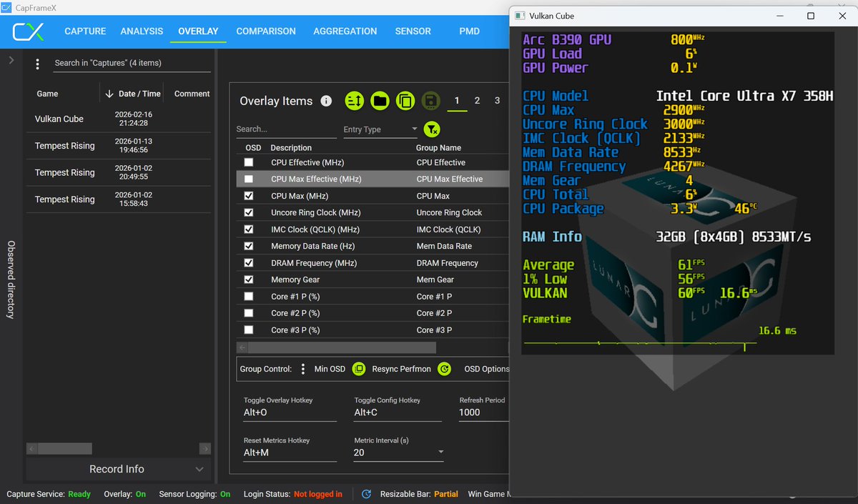Uncheck Memory Gear checkbox
858x504 pixels.
[x=249, y=280]
